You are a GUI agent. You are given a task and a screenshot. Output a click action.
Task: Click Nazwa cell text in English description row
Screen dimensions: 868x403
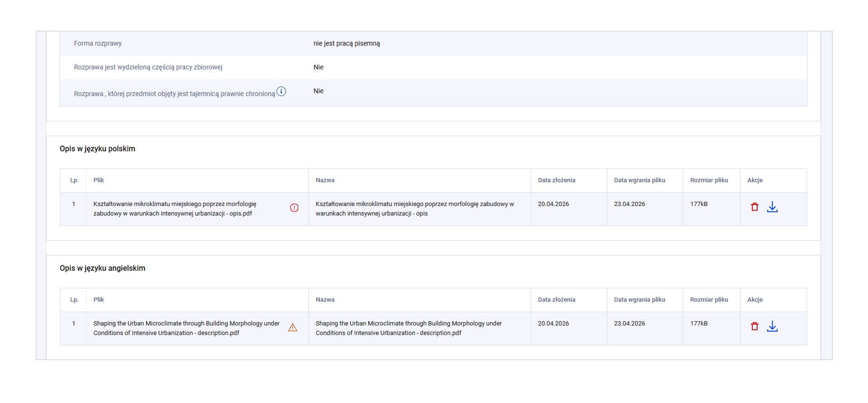(x=408, y=328)
